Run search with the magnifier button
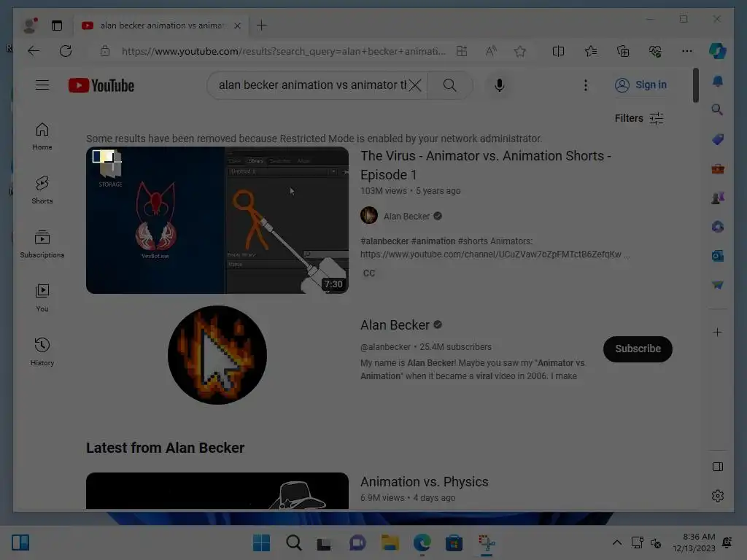 (449, 85)
